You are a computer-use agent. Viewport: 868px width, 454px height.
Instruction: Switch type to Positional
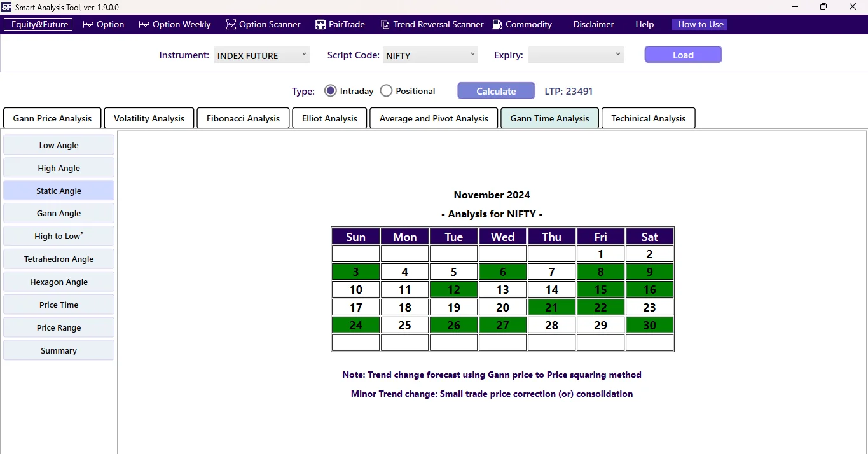click(386, 90)
